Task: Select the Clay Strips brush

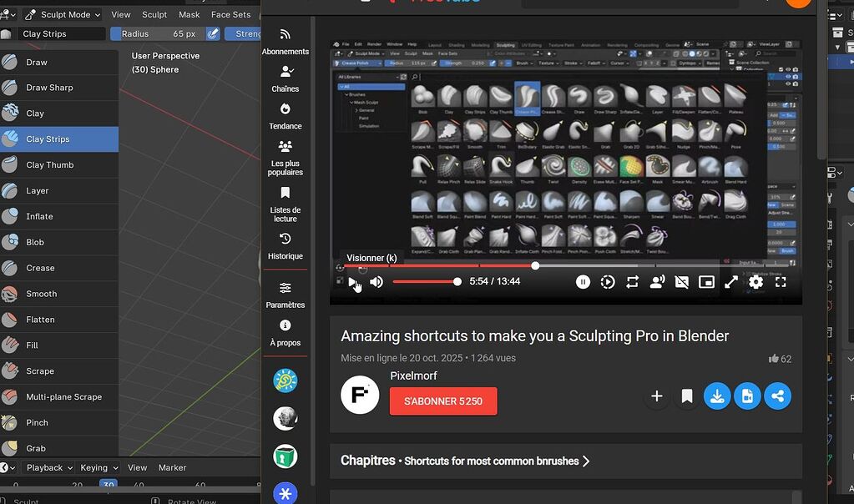Action: pyautogui.click(x=58, y=139)
